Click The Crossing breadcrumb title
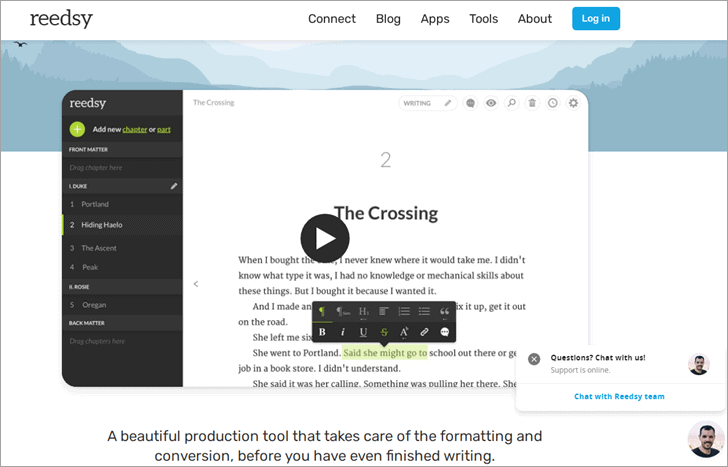This screenshot has width=728, height=467. tap(214, 103)
